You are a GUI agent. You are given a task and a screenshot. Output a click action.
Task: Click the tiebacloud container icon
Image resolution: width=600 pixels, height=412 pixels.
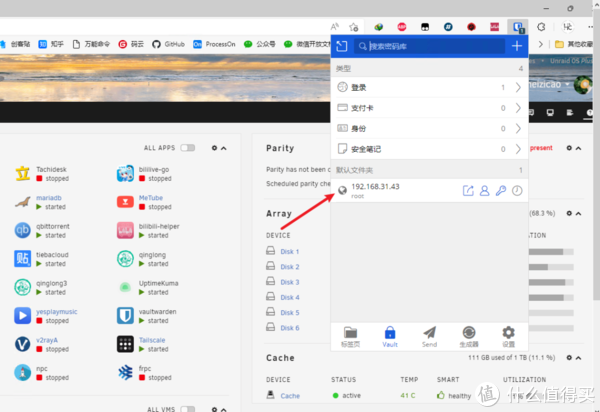point(23,259)
